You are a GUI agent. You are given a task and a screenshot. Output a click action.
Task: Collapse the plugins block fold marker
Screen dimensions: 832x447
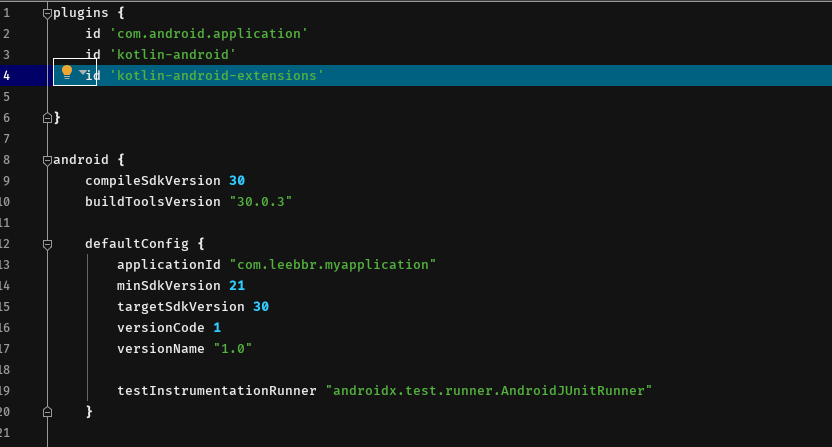pos(47,13)
